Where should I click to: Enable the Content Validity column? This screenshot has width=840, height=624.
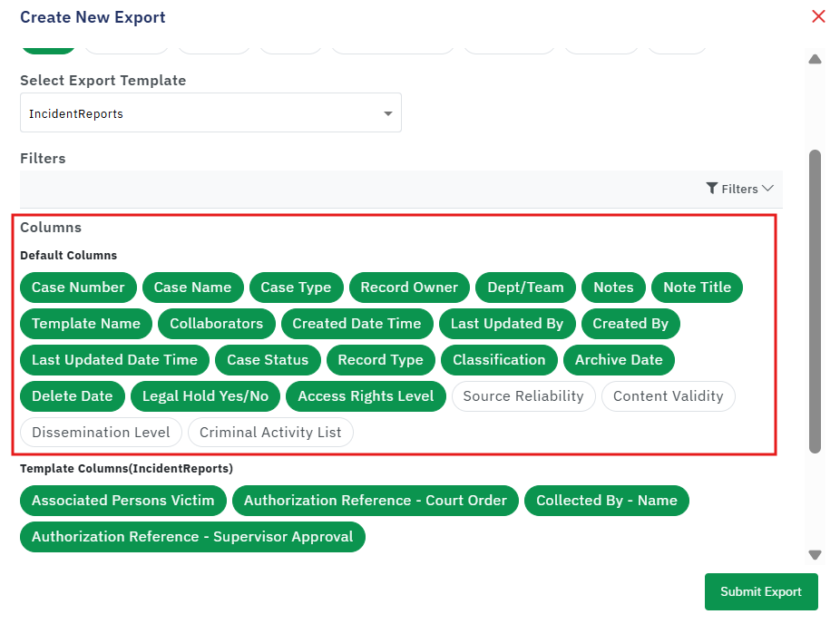668,396
